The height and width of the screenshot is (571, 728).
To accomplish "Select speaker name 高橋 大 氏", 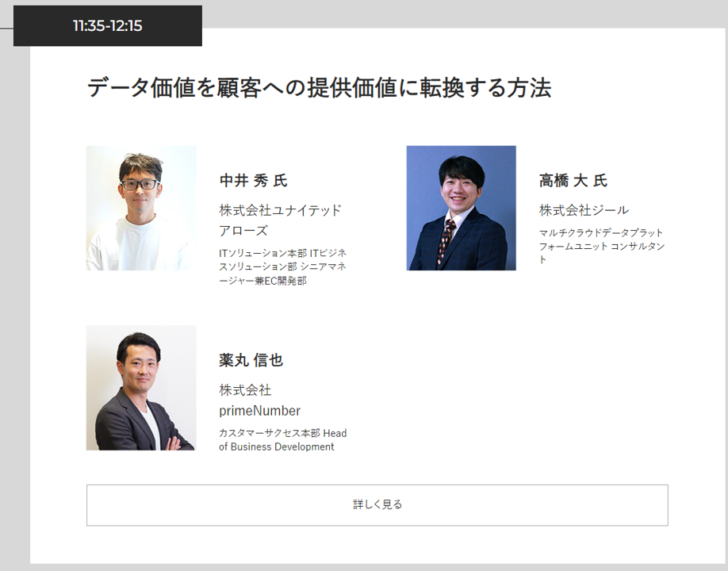I will point(573,180).
